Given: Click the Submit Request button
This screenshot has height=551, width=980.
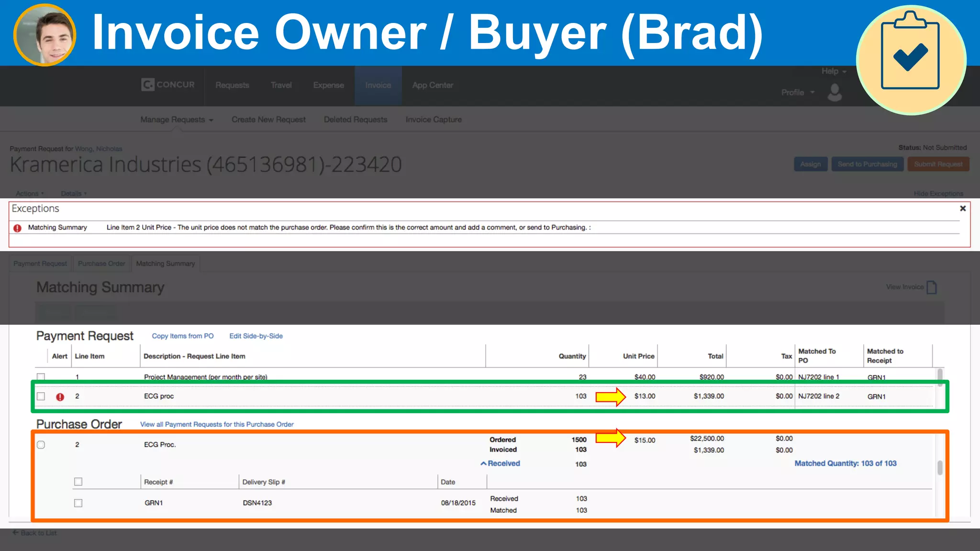Looking at the screenshot, I should pyautogui.click(x=938, y=164).
